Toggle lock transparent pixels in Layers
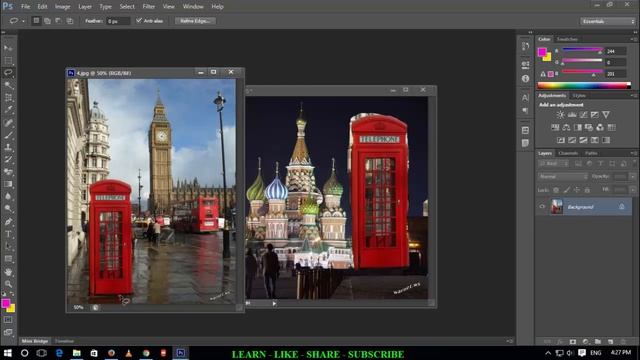 556,190
